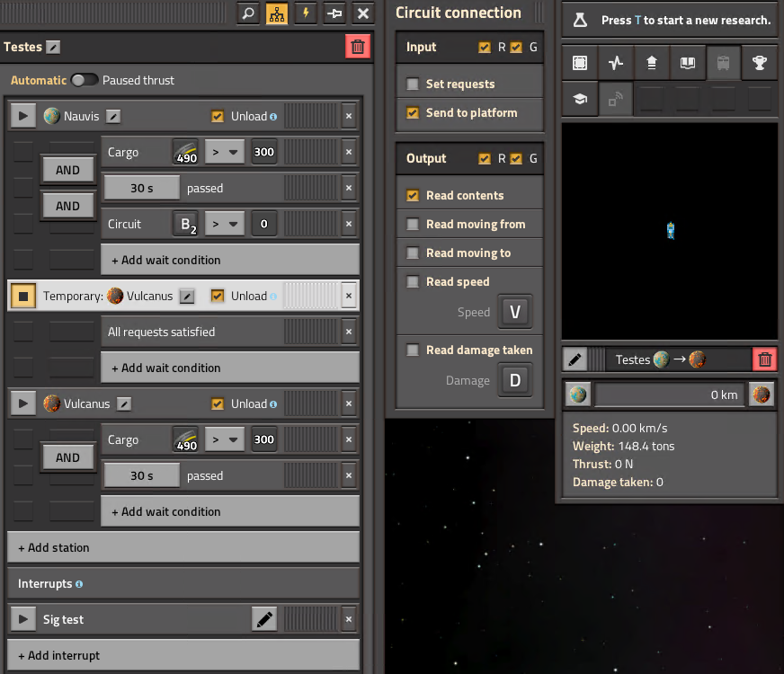This screenshot has height=674, width=784.
Task: Edit the 30 s time field under Nauvis
Action: coord(142,188)
